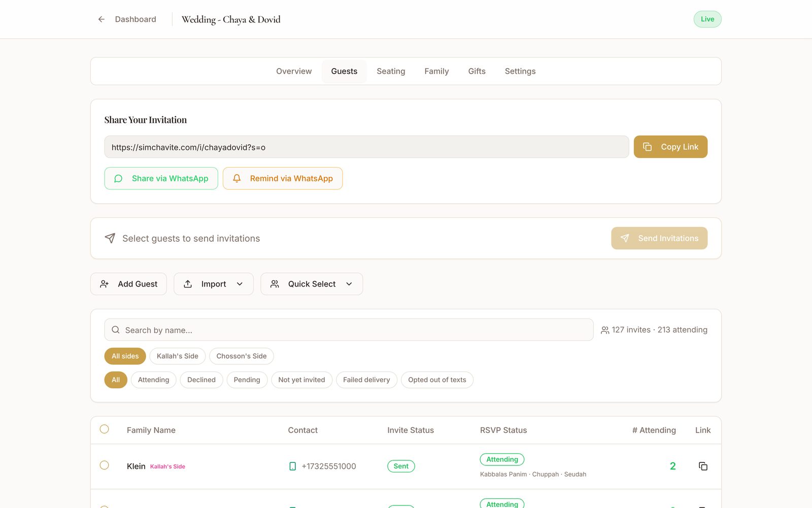Filter guests by Kallah's Side
The width and height of the screenshot is (812, 508).
(178, 356)
